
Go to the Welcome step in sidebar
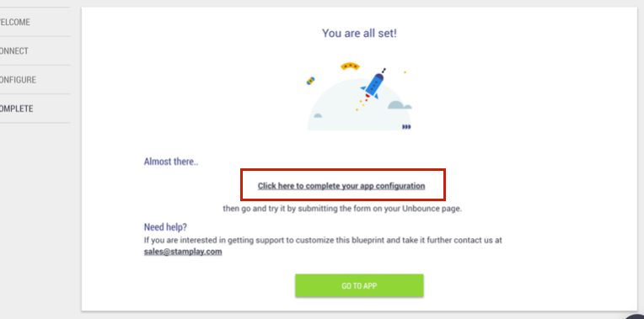[16, 22]
